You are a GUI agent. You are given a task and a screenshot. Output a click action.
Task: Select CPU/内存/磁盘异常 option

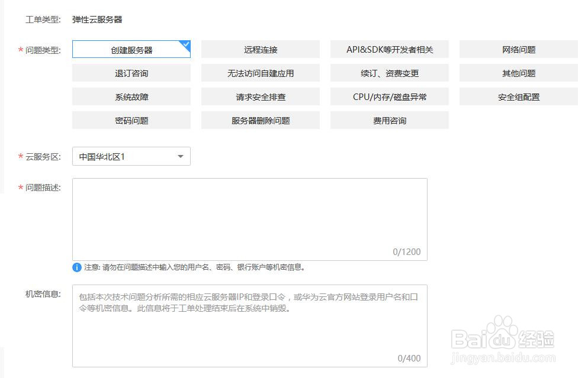tap(389, 96)
